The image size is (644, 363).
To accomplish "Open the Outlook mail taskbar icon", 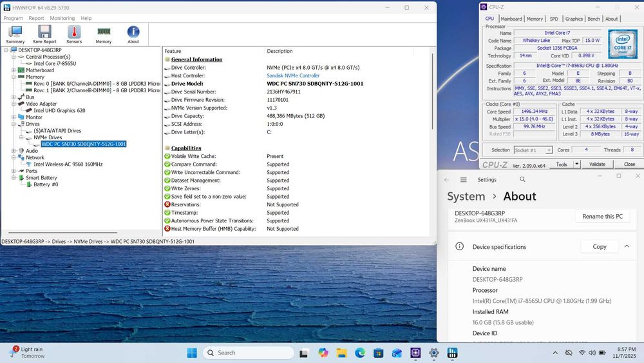I will point(397,353).
